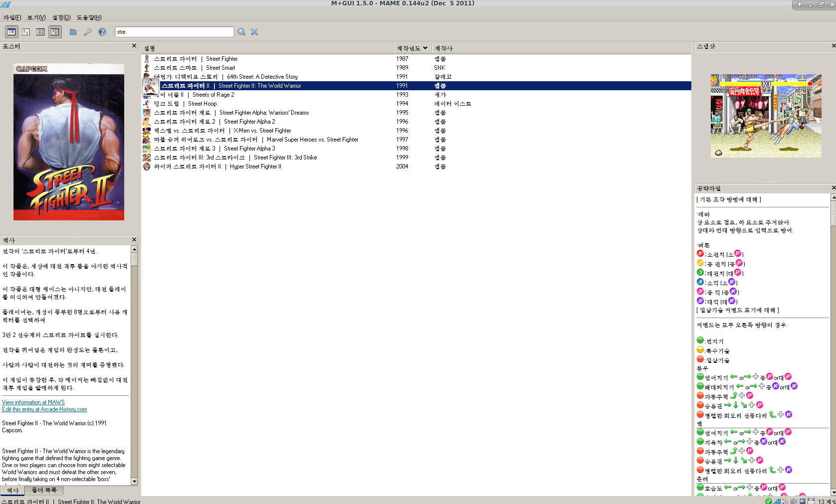Switch to the large icons view
The width and height of the screenshot is (836, 504).
(26, 32)
